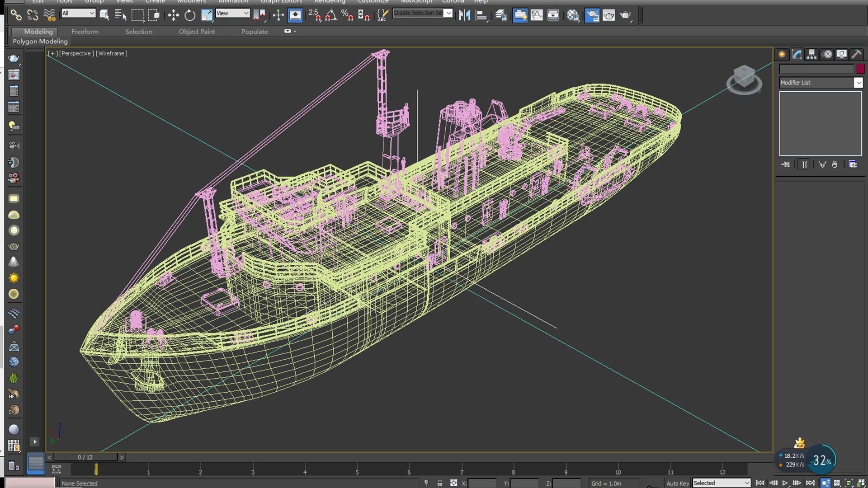
Task: Open the Layer Explorer toggle
Action: pos(501,15)
